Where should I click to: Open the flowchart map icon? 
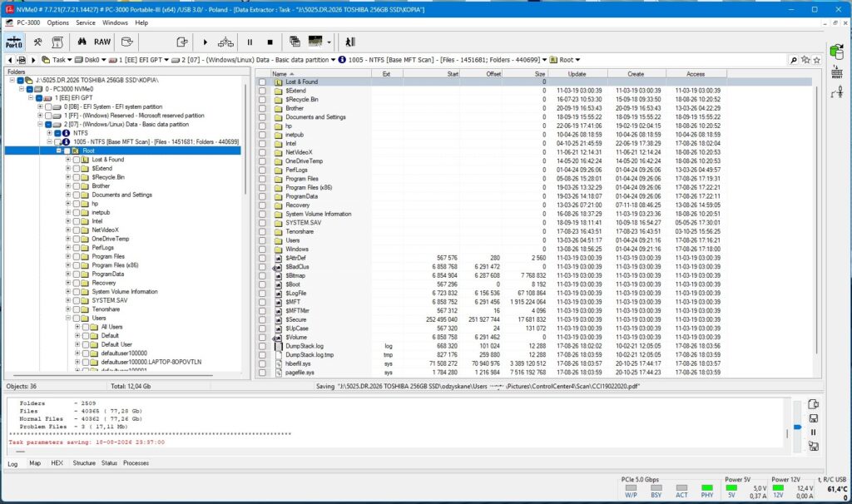point(225,42)
